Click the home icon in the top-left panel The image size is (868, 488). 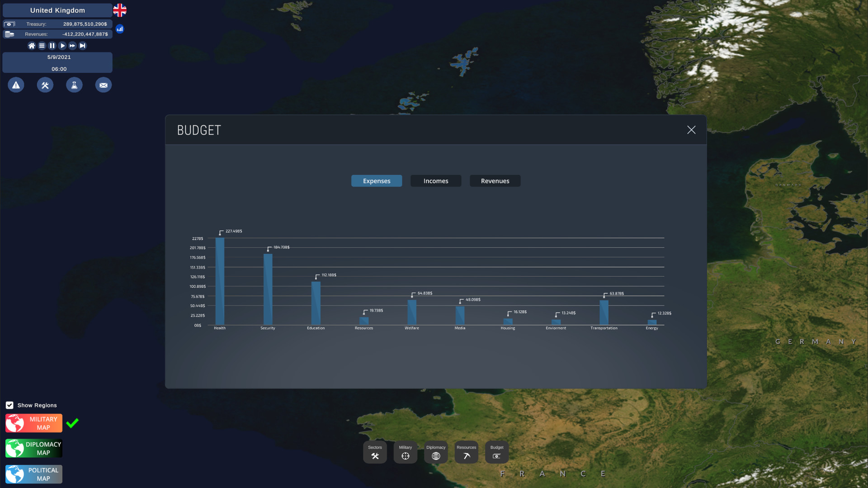(x=32, y=46)
